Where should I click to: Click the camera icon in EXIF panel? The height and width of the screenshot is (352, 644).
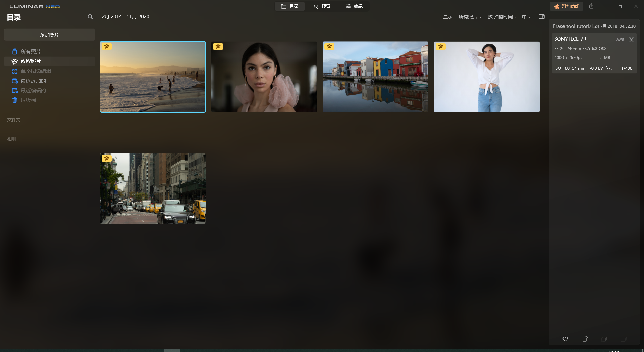[631, 39]
